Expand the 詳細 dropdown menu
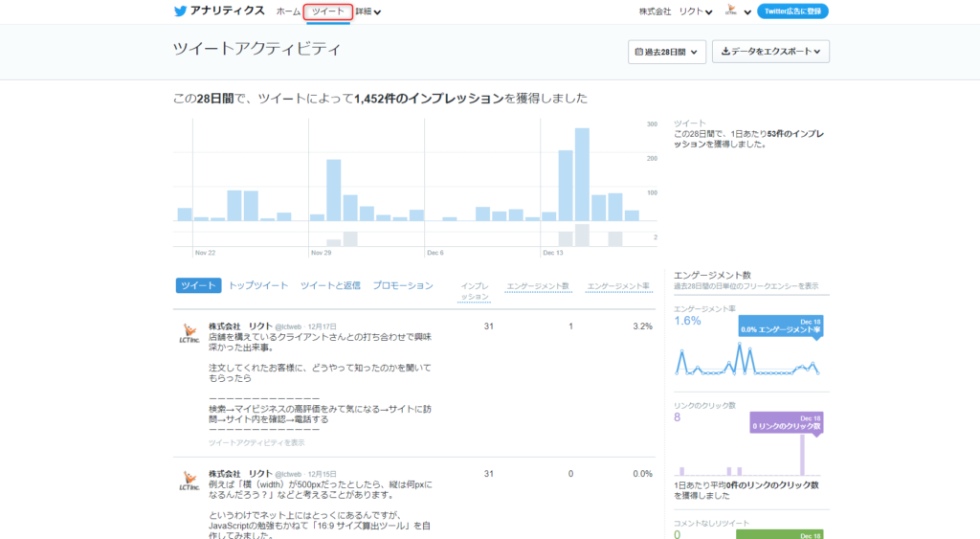Image resolution: width=980 pixels, height=539 pixels. click(x=368, y=11)
